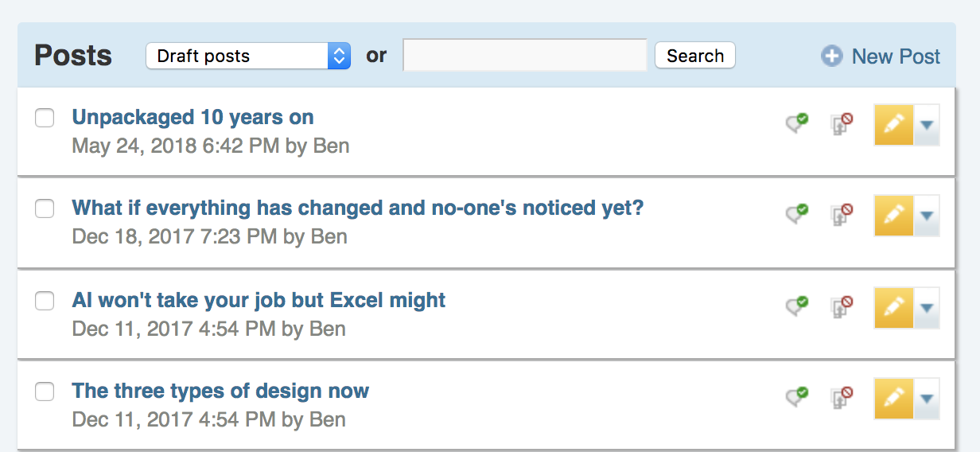Check the box beside The three types of design now

45,391
